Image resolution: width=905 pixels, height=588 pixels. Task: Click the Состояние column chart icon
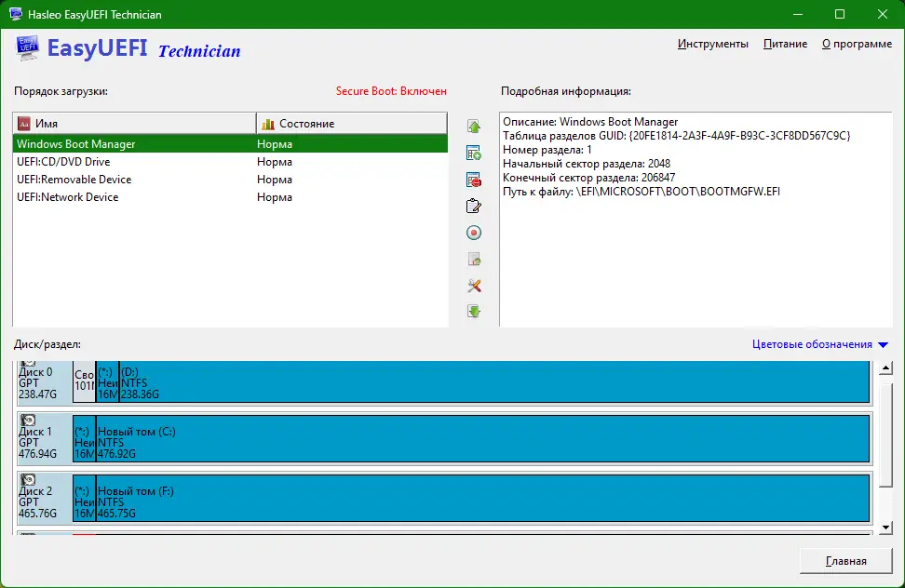[268, 124]
